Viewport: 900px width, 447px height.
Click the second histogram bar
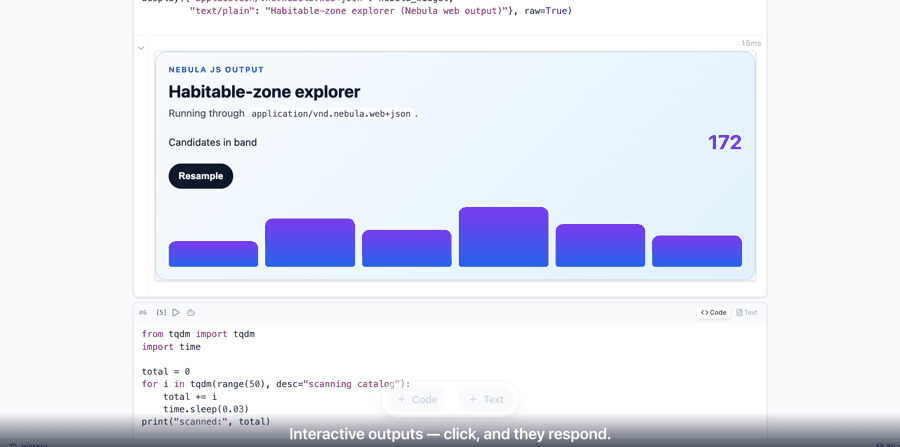310,243
